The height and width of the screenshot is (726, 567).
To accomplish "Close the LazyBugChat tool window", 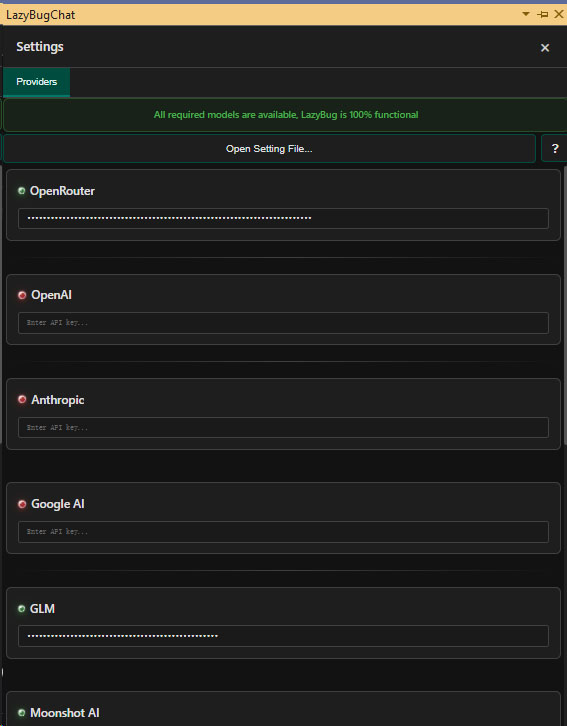I will pyautogui.click(x=559, y=14).
